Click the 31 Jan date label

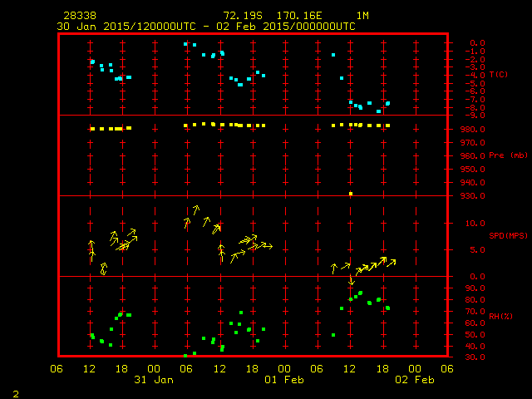[x=154, y=380]
